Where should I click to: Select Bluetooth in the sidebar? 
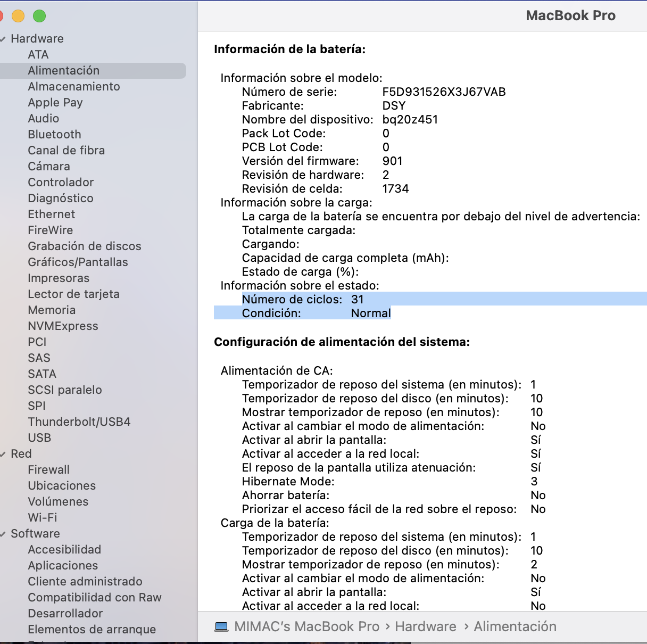(x=54, y=135)
